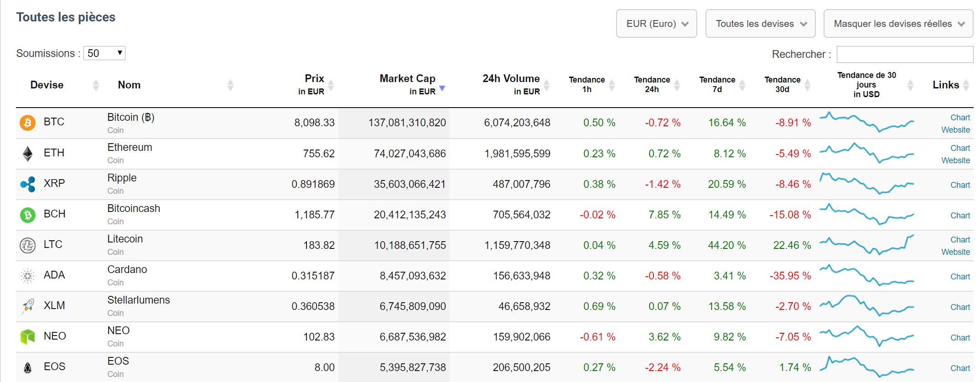980x382 pixels.
Task: Click the green NEO cube icon
Action: [x=27, y=337]
